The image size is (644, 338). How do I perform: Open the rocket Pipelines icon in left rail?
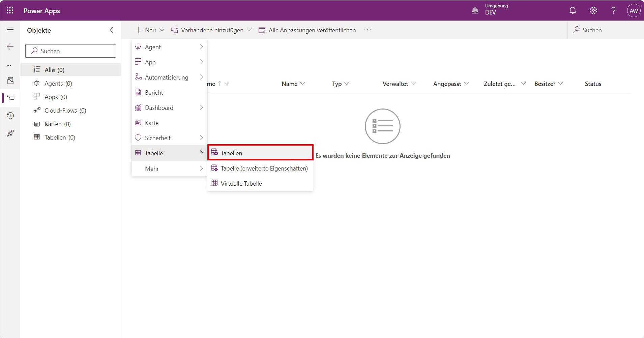pos(10,133)
